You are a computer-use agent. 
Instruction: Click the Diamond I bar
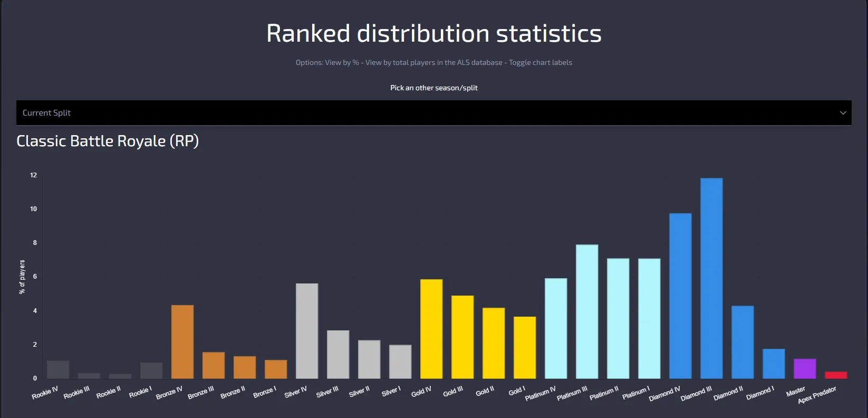[x=774, y=364]
